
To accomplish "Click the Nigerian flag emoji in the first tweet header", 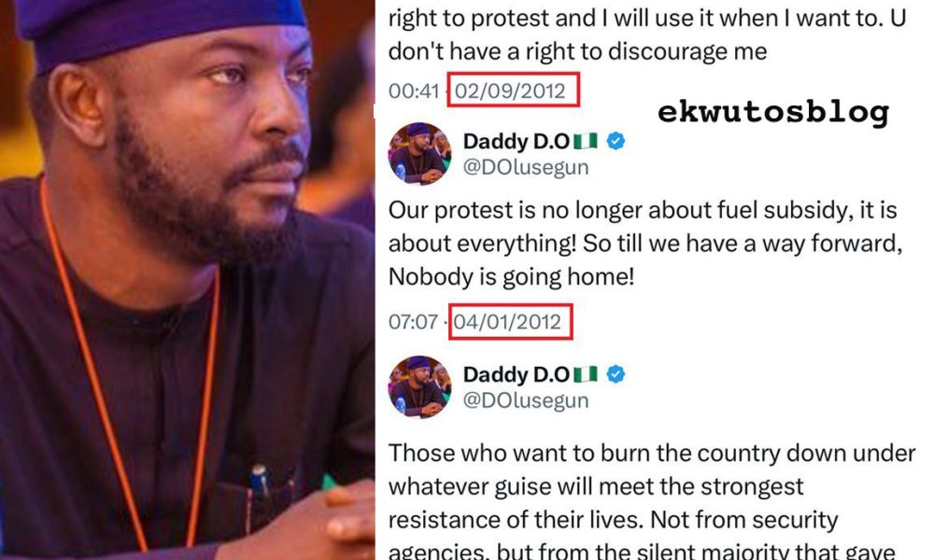I will tap(586, 141).
